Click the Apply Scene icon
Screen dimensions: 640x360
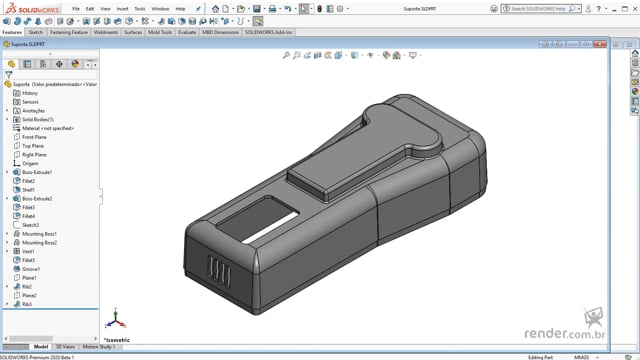[x=396, y=55]
